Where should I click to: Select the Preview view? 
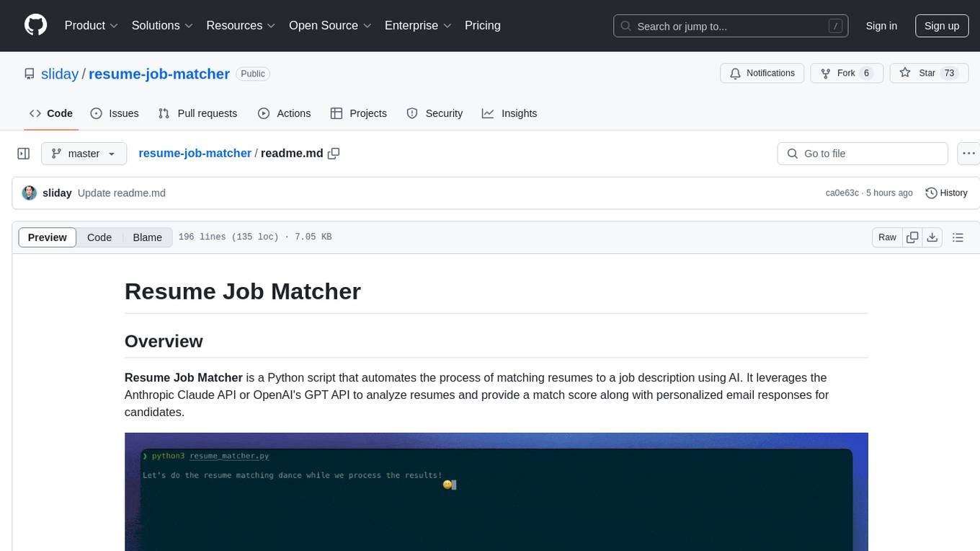pos(48,237)
